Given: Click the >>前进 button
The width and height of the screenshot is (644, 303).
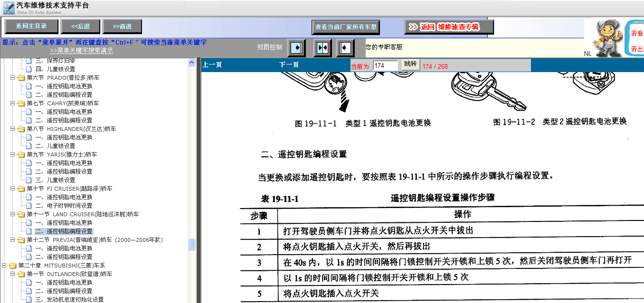Looking at the screenshot, I should point(123,27).
